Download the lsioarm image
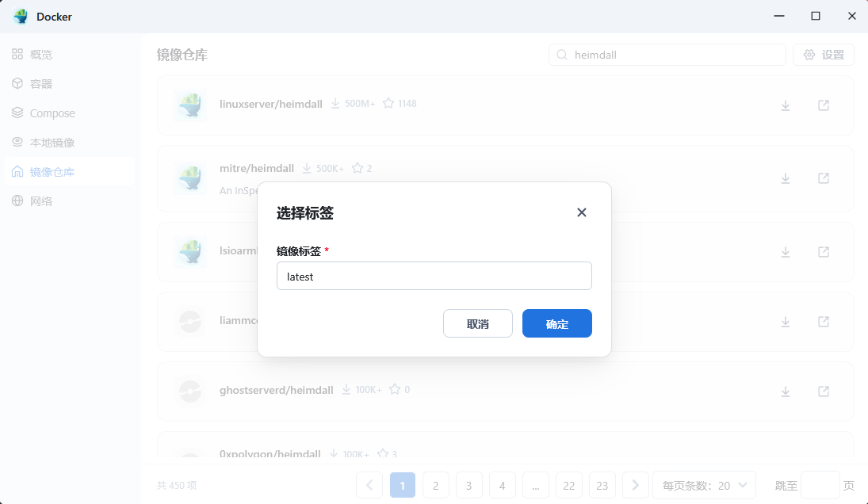Screen dimensions: 868x504 point(785,252)
